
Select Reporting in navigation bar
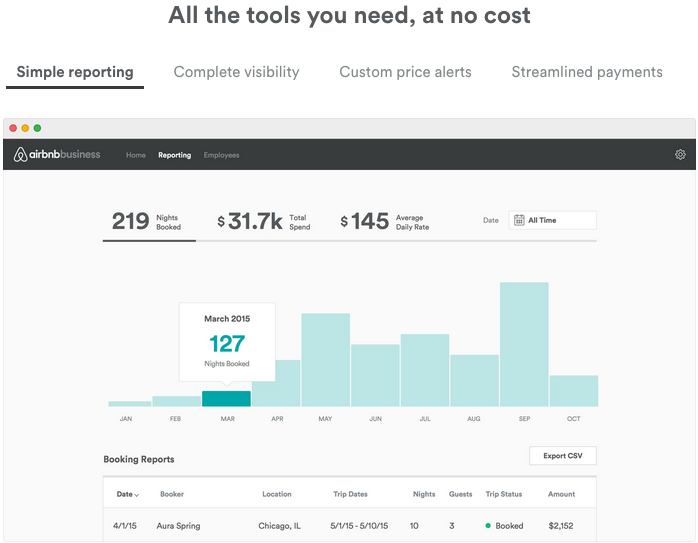174,155
